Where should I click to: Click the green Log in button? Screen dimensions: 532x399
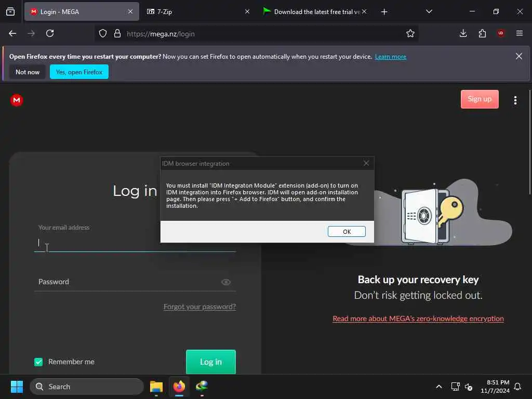tap(211, 362)
